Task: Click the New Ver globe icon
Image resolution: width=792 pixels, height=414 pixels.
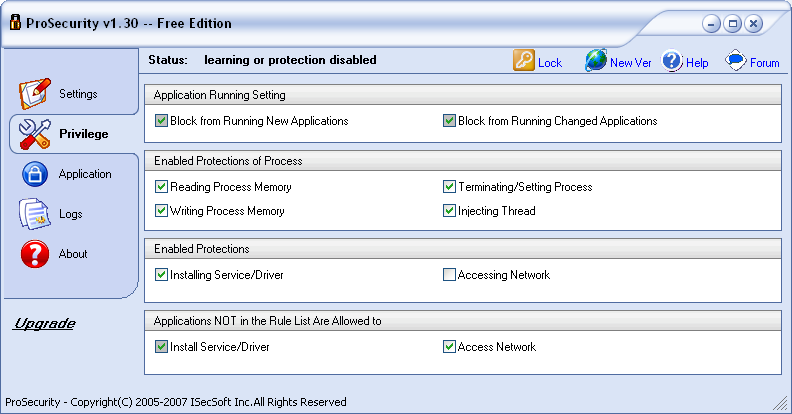Action: point(596,61)
